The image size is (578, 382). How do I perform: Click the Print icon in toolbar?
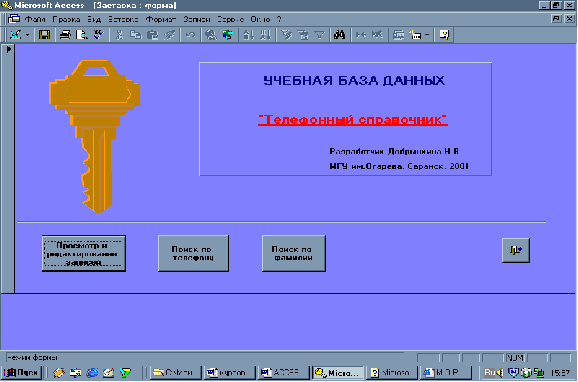click(65, 35)
